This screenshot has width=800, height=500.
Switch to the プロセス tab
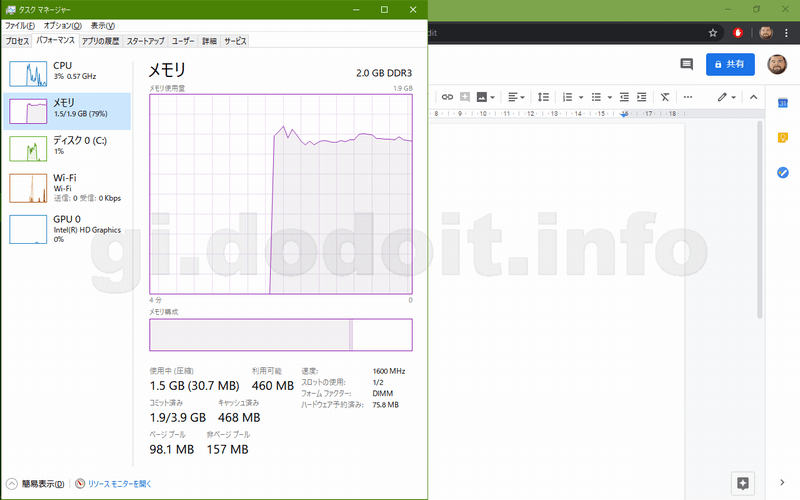(17, 41)
